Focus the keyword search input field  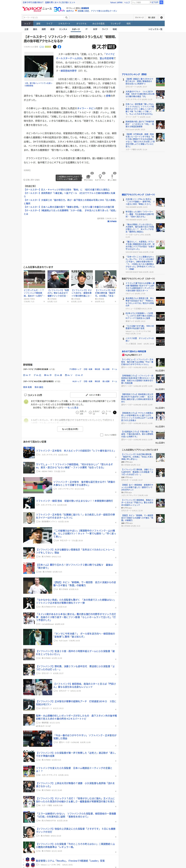(x=44, y=18)
